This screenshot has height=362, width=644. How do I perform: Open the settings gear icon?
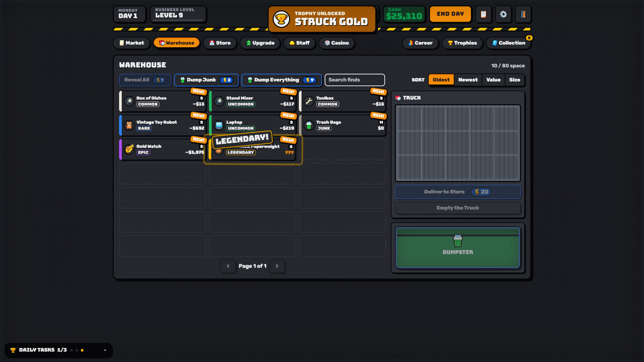tap(503, 14)
